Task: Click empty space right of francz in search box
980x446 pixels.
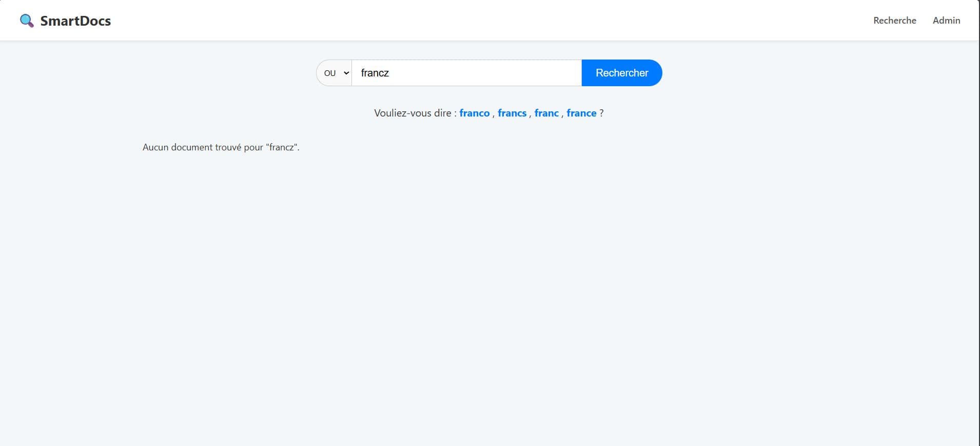Action: pyautogui.click(x=485, y=73)
